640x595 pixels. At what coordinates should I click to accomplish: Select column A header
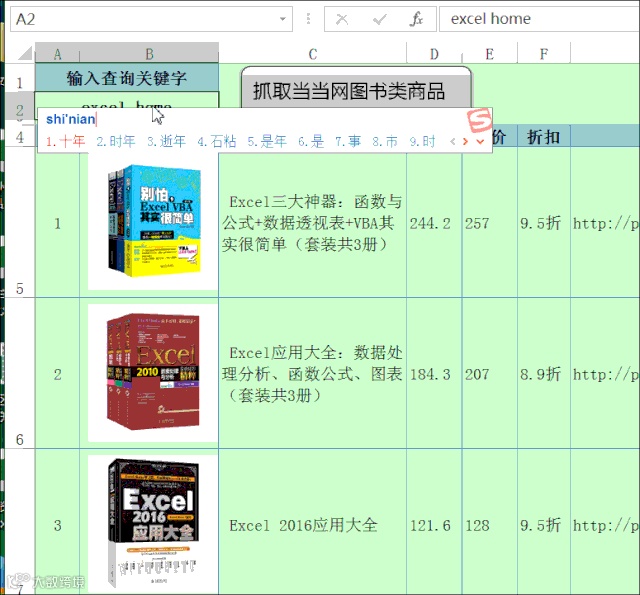pyautogui.click(x=58, y=53)
